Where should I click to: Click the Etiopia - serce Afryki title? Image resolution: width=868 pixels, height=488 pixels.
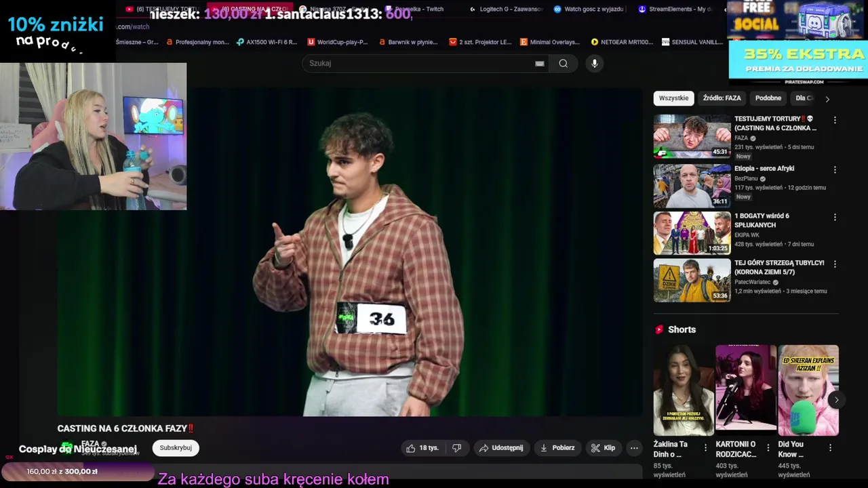pos(764,169)
